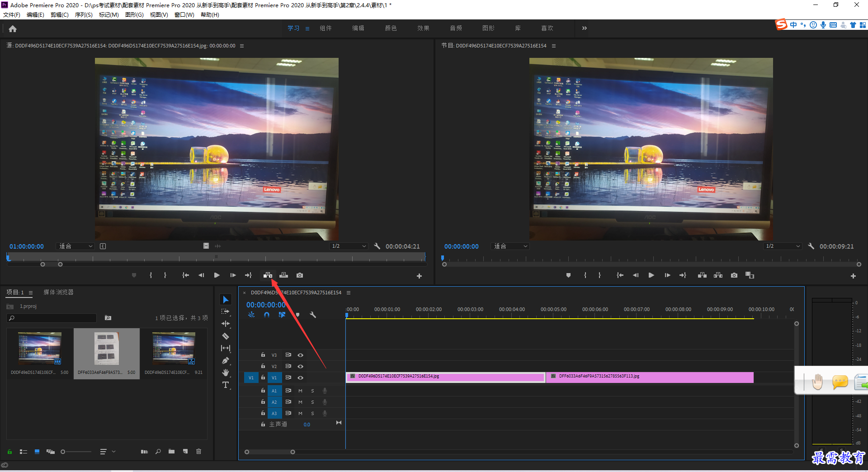Screen dimensions: 868x472
Task: Select the Pen tool
Action: [x=226, y=360]
